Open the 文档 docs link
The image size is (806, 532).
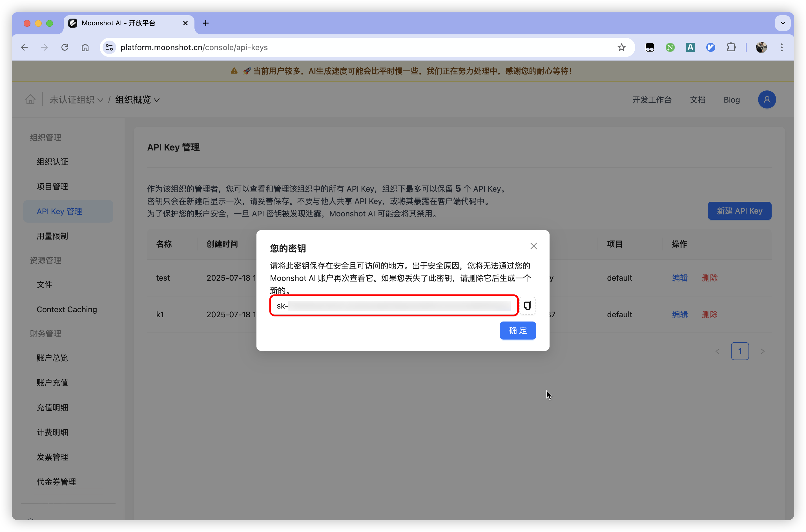697,100
